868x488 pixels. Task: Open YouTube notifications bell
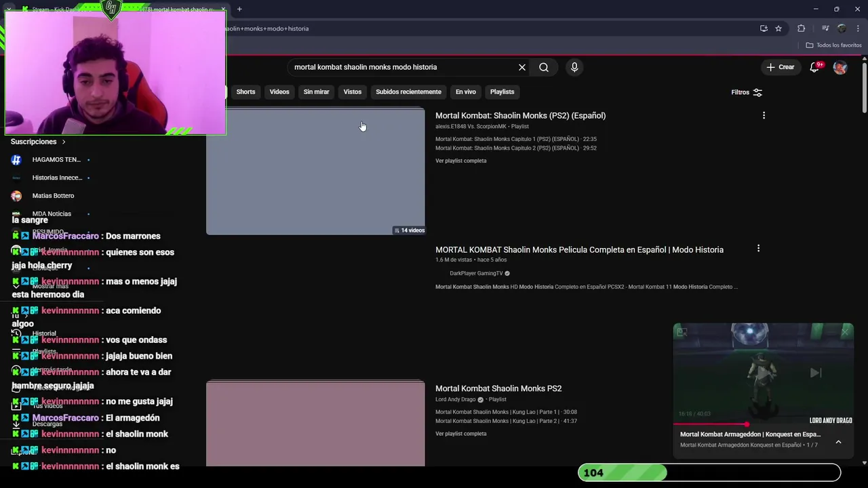coord(815,67)
